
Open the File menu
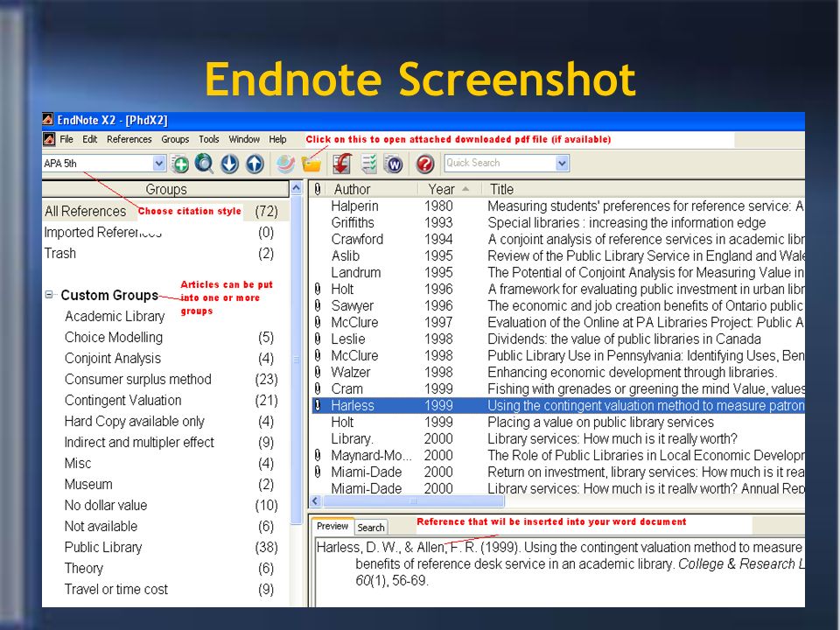click(66, 139)
